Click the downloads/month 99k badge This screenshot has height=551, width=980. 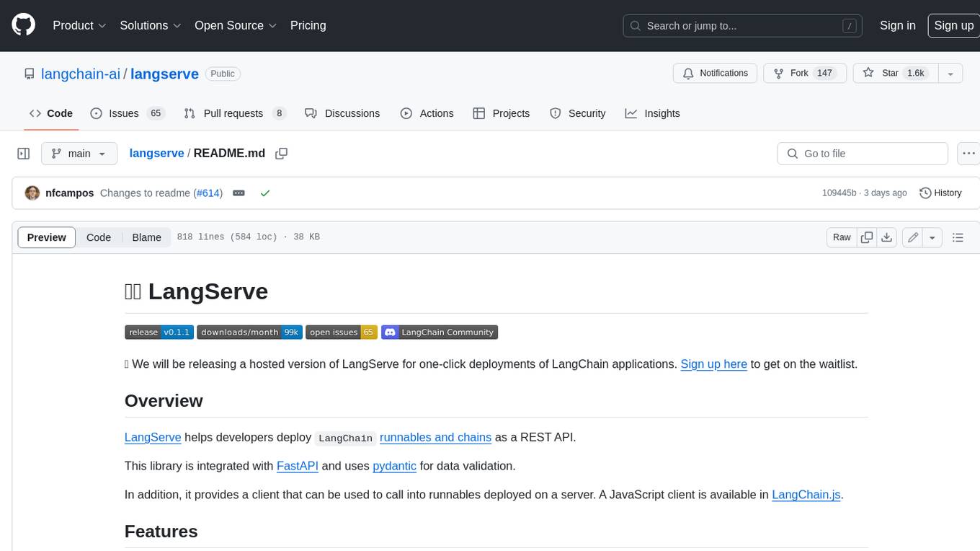(x=249, y=332)
